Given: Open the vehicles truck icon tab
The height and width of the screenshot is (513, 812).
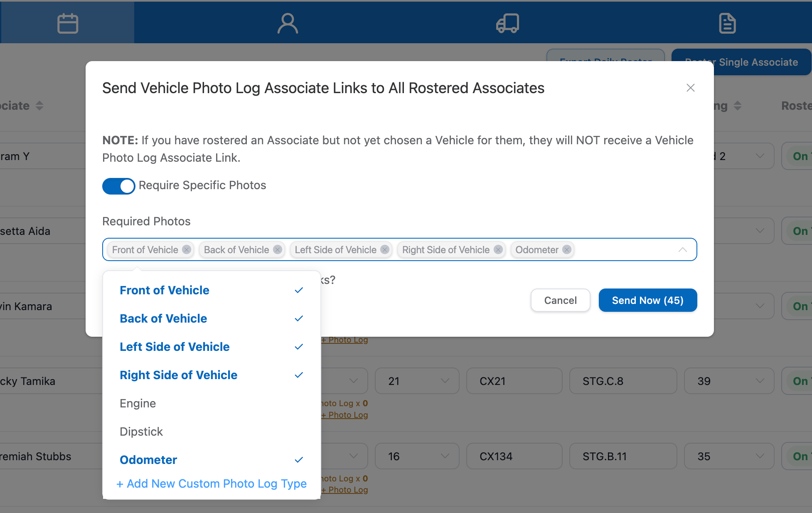Looking at the screenshot, I should pyautogui.click(x=507, y=23).
